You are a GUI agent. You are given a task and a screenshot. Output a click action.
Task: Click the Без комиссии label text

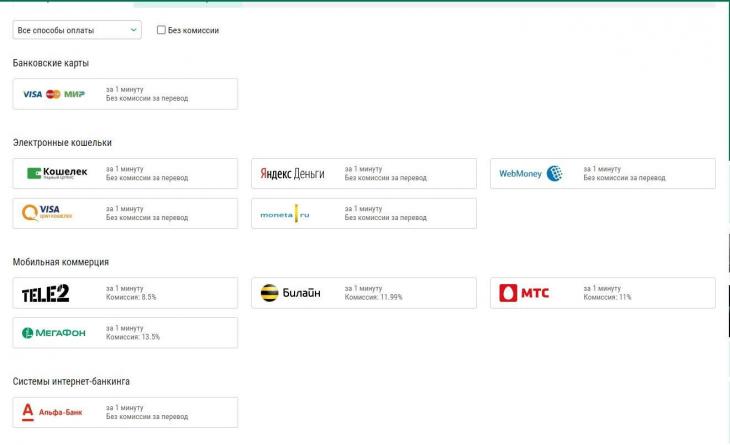[x=193, y=30]
